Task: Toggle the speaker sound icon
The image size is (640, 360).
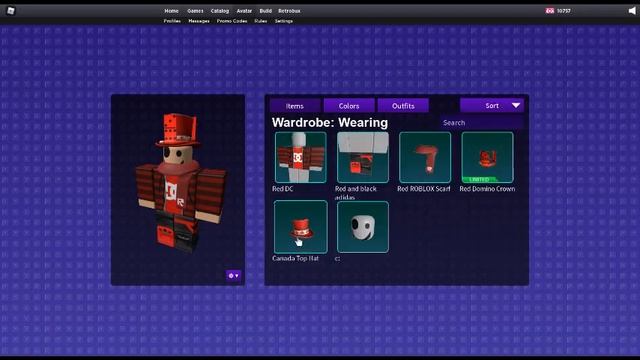Action: coord(632,11)
